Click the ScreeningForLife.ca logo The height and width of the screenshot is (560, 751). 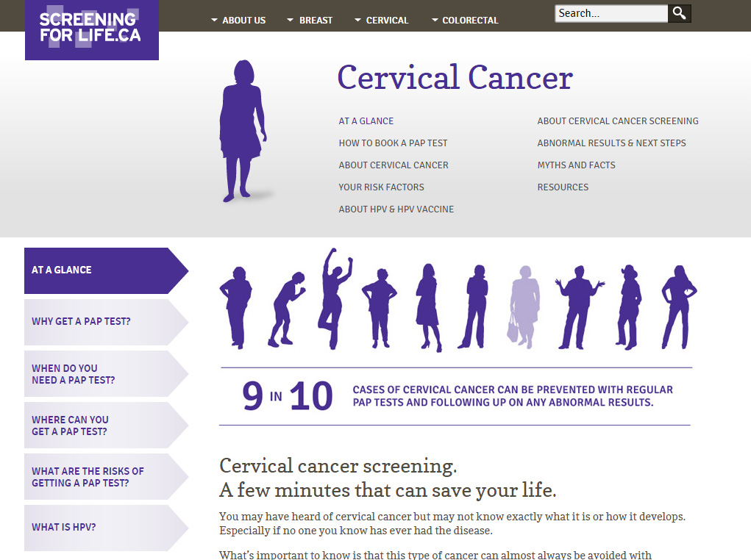[91, 29]
